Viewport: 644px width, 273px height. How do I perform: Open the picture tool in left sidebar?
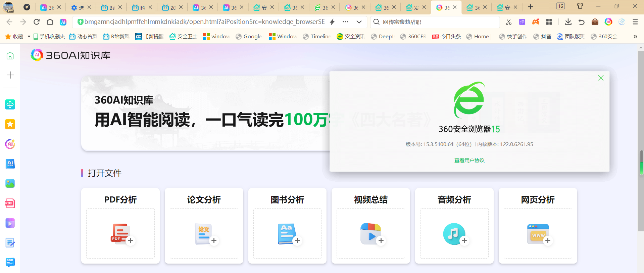[10, 183]
